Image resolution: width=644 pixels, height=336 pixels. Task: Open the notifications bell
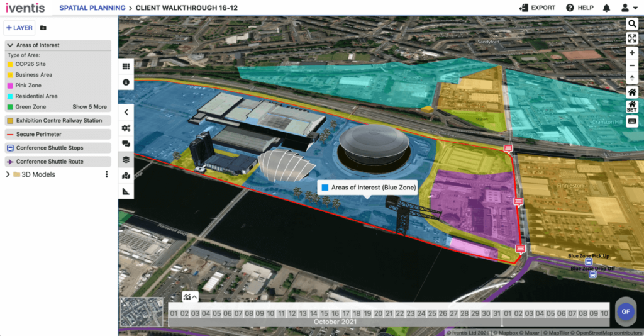(x=606, y=8)
